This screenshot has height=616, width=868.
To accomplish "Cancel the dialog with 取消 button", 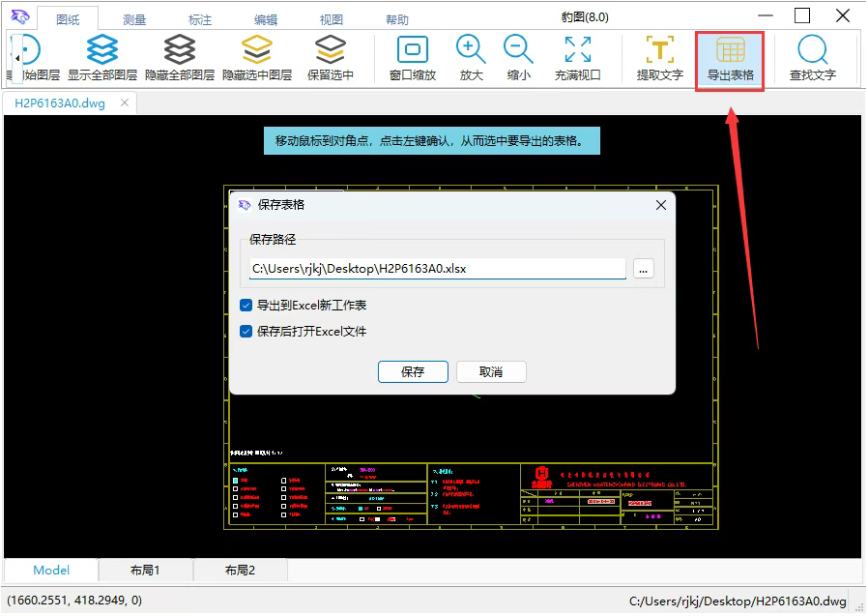I will [491, 371].
